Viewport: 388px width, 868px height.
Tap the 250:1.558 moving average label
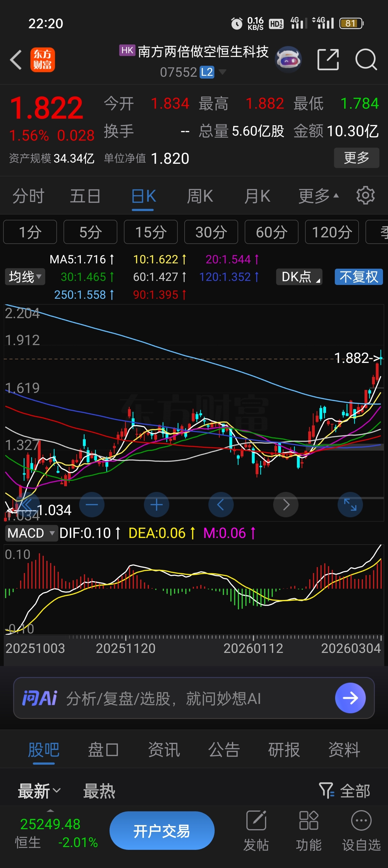(x=84, y=294)
